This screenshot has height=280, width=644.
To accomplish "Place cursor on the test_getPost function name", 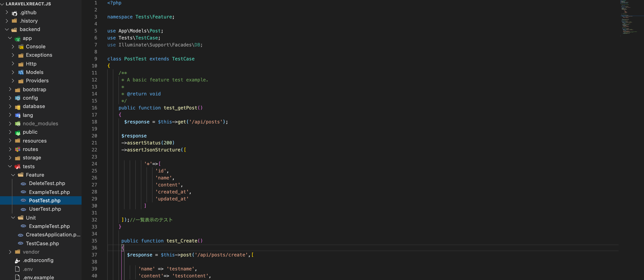I will click(183, 108).
